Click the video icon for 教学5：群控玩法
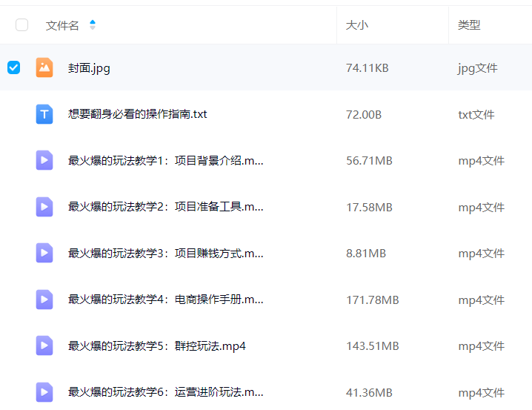Viewport: 532px width, 410px height. (x=44, y=345)
